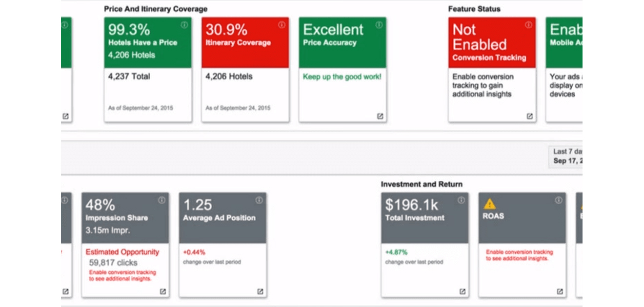The image size is (644, 307).
Task: Click the Enable conversion tracking text in ROAS card
Action: click(x=519, y=255)
